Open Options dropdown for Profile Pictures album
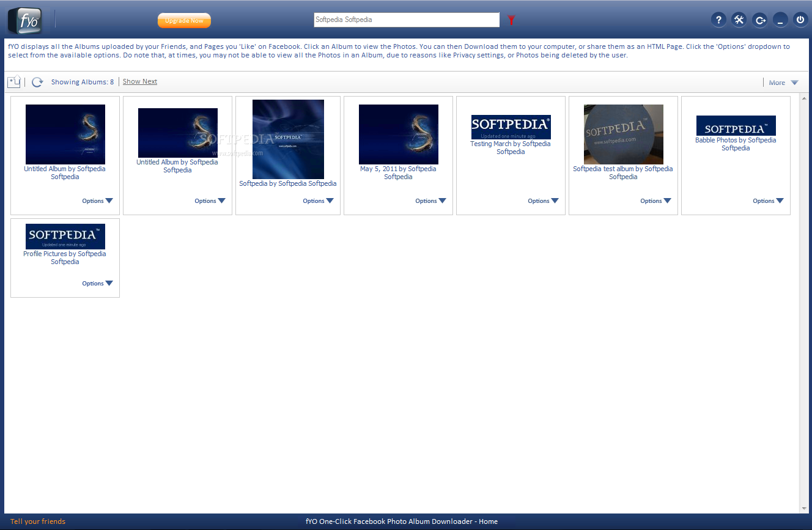 [97, 283]
